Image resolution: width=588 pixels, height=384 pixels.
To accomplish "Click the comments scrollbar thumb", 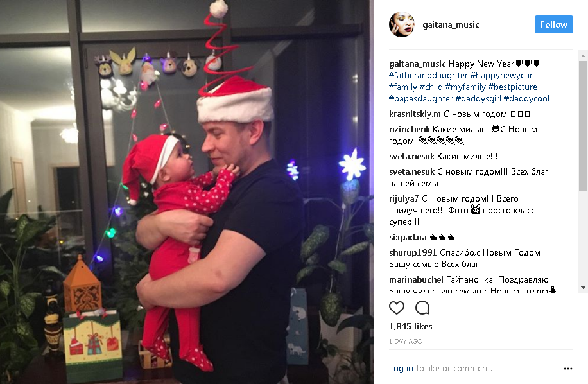I will click(583, 126).
